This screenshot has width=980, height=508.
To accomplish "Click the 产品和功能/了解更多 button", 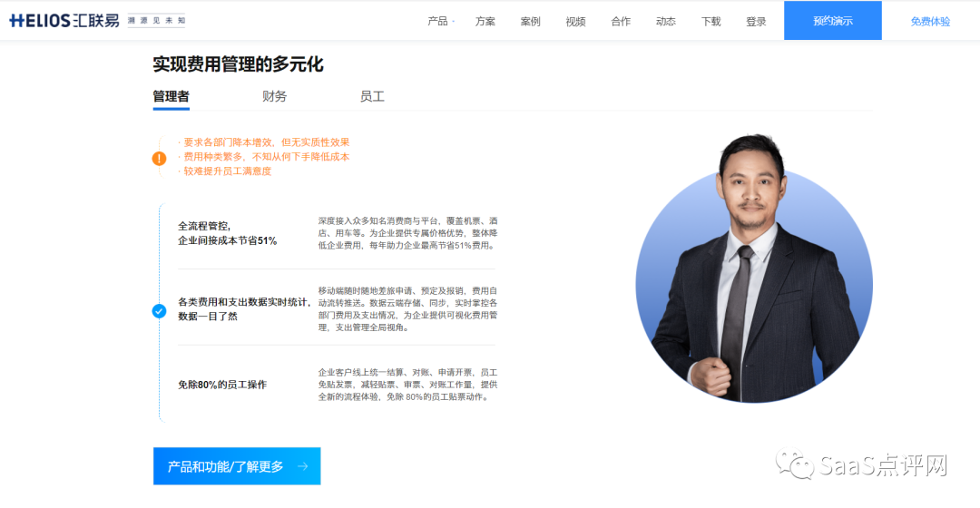I will (237, 466).
